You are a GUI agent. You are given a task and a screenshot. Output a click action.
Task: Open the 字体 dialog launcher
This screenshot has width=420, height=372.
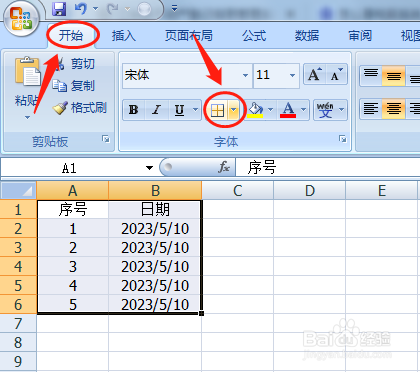coord(342,139)
